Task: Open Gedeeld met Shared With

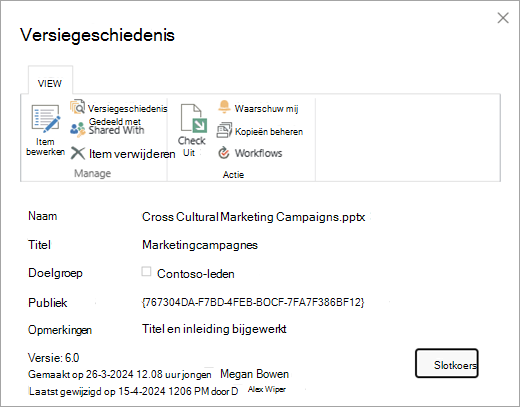Action: [x=116, y=126]
